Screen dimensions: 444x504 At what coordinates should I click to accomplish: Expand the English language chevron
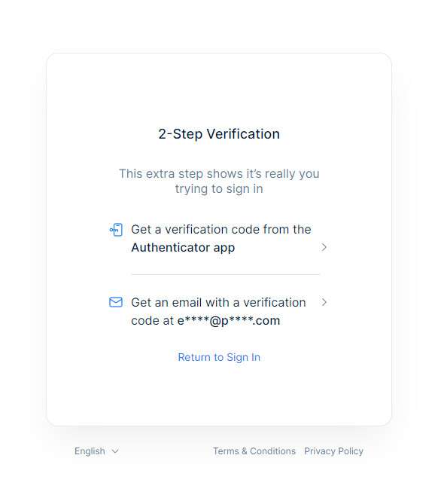115,451
